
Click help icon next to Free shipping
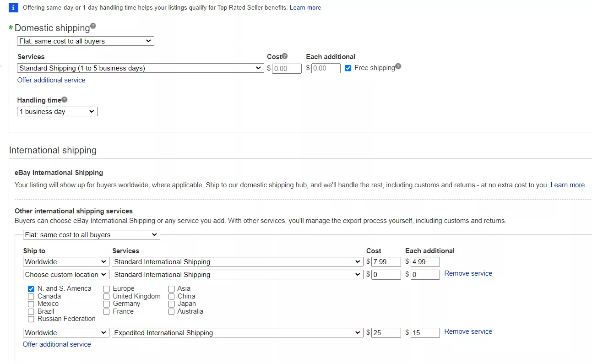click(398, 66)
